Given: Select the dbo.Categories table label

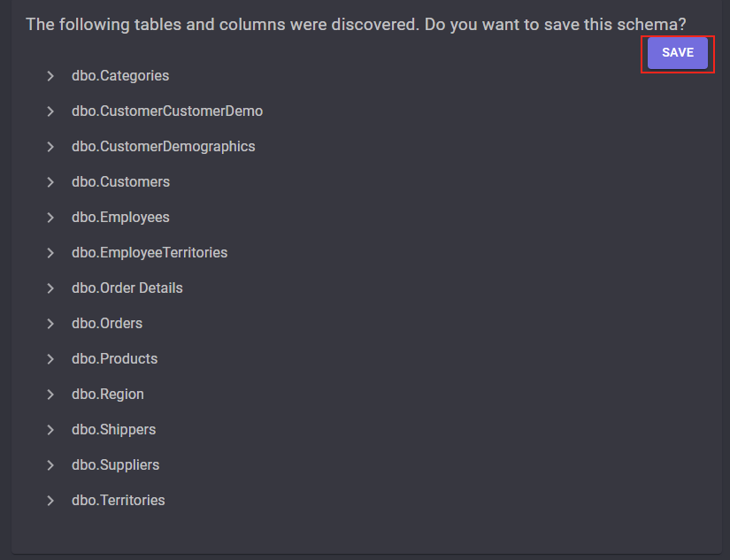Looking at the screenshot, I should tap(120, 76).
